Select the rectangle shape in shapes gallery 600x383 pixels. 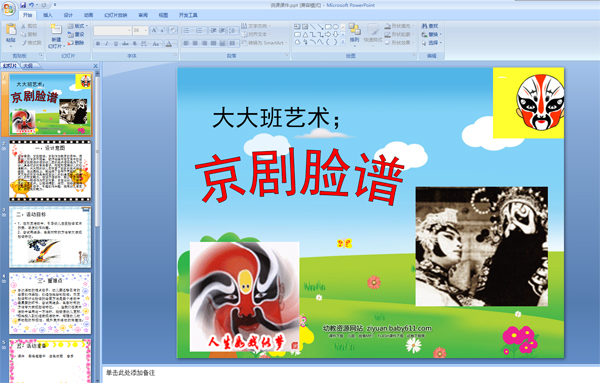pos(328,27)
